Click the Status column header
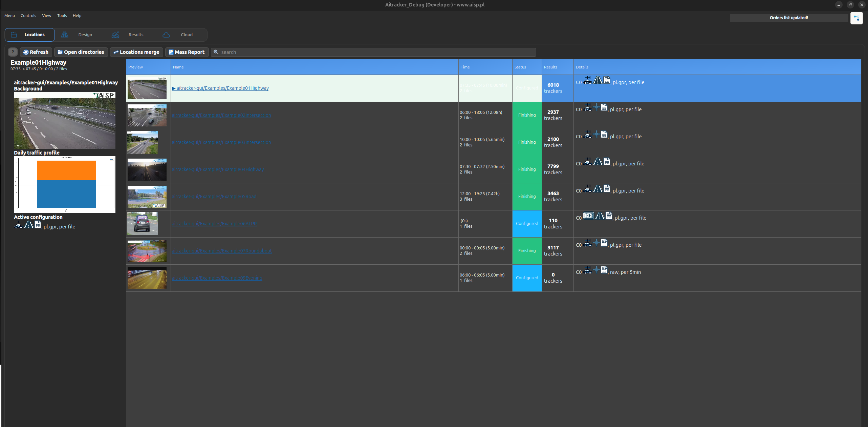The image size is (868, 427). pyautogui.click(x=527, y=67)
